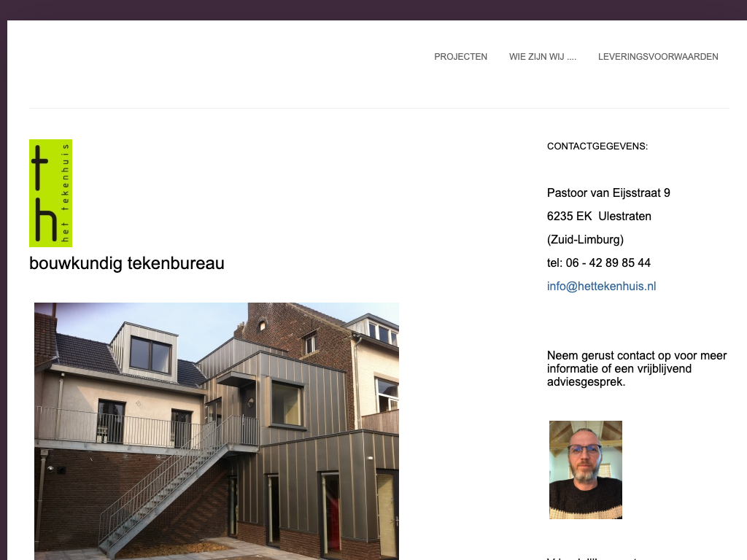Screen dimensions: 747x560
Task: Open the LEVERINGSVOORWAARDEN menu item
Action: [x=658, y=57]
